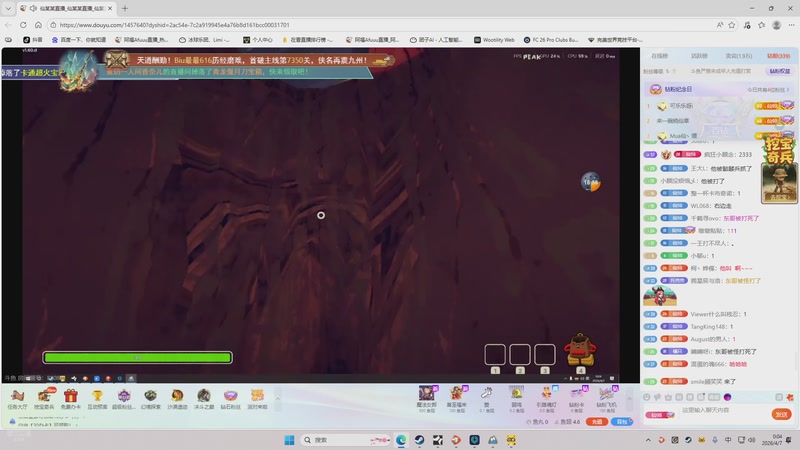Send the 引路魂灯 lantern gift
800x450 pixels.
[546, 398]
